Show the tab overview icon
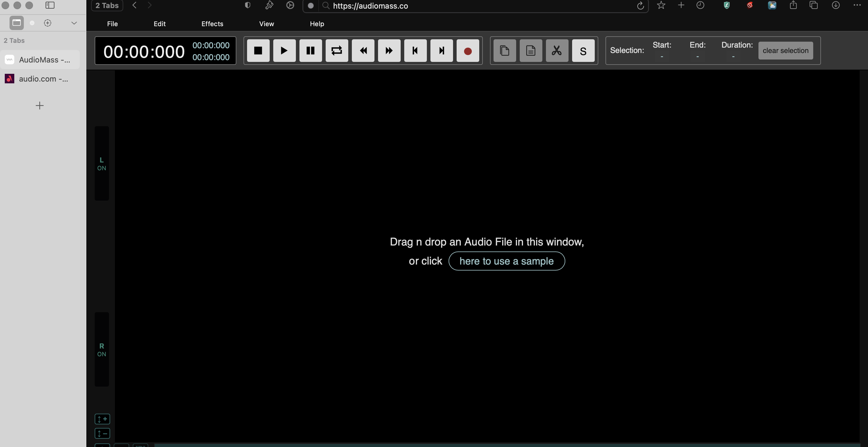This screenshot has height=447, width=868. pos(814,5)
